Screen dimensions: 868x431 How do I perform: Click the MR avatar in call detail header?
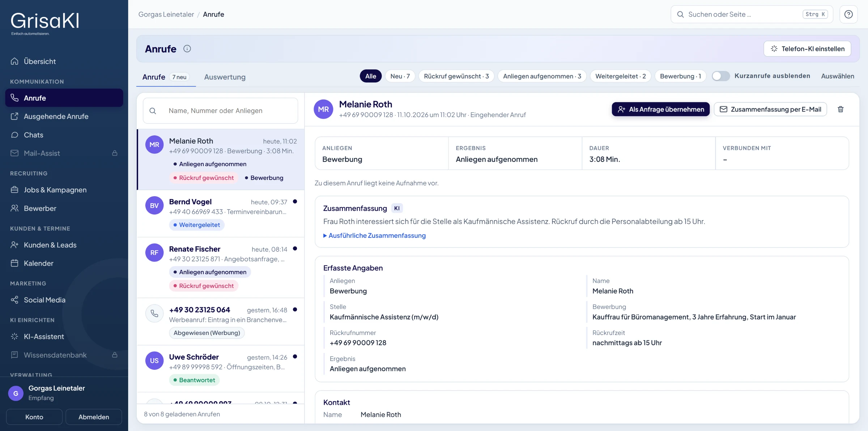pos(323,109)
